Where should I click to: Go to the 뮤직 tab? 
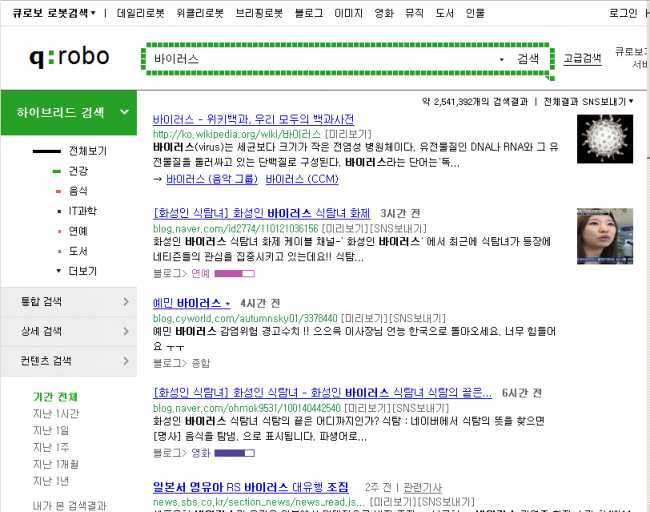click(x=415, y=13)
